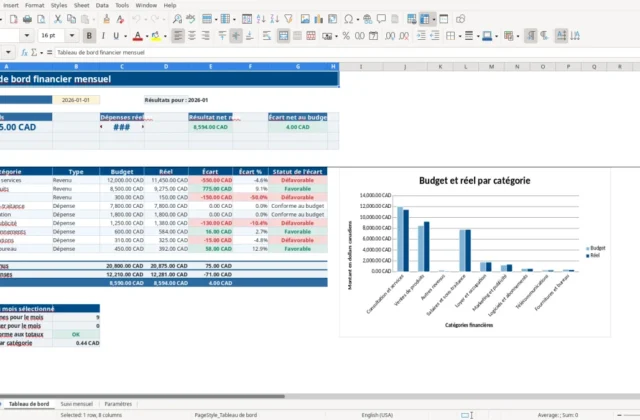Click the Split Window icon
Image resolution: width=640 pixels, height=420 pixels.
pyautogui.click(x=444, y=19)
